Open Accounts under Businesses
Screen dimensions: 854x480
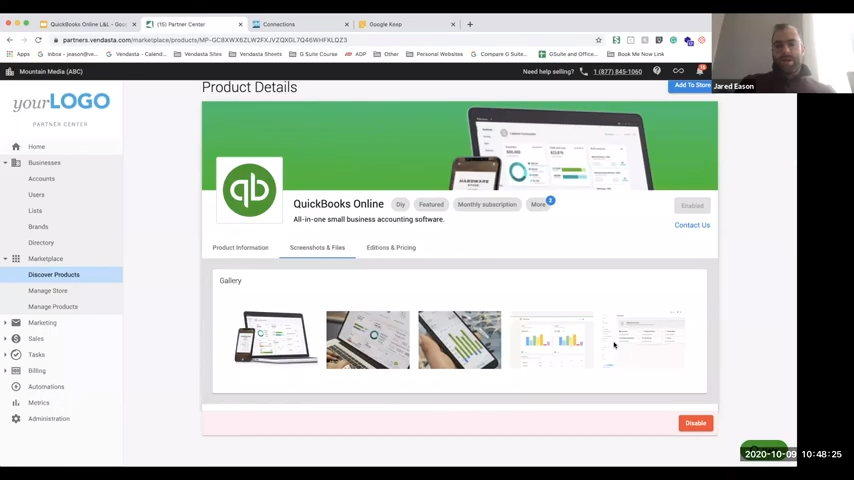click(41, 179)
